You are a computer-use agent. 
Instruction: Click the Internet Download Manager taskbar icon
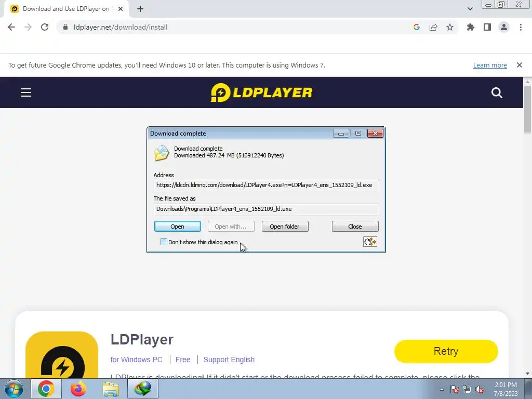click(142, 389)
